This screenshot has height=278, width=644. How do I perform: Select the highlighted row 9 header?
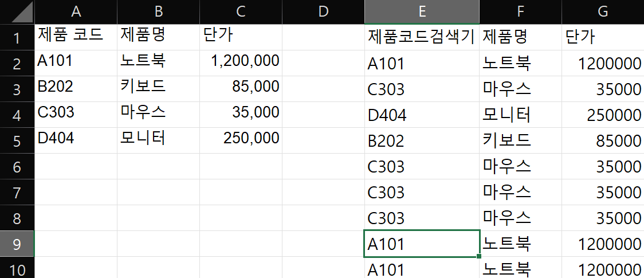(17, 244)
